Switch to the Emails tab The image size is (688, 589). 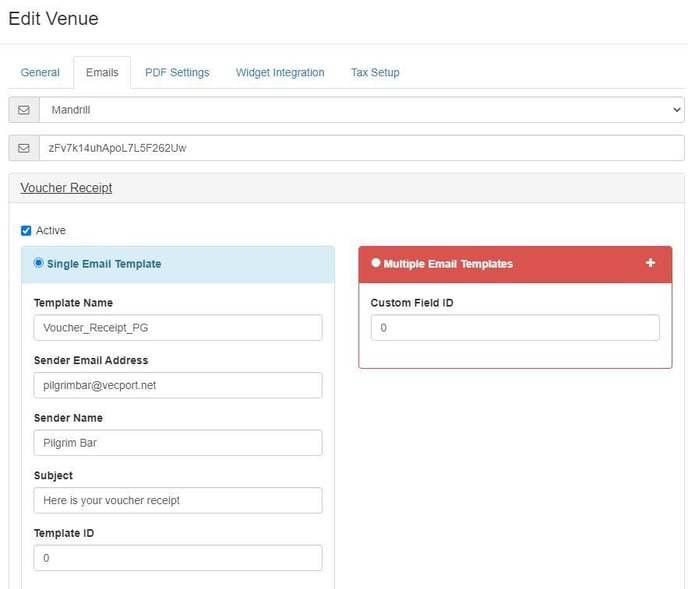102,72
